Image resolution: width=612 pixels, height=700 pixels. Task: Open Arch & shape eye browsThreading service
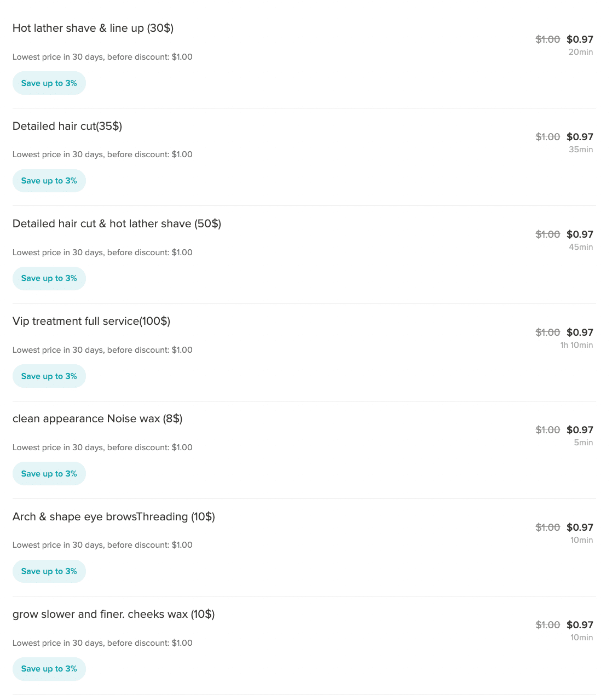pyautogui.click(x=114, y=517)
